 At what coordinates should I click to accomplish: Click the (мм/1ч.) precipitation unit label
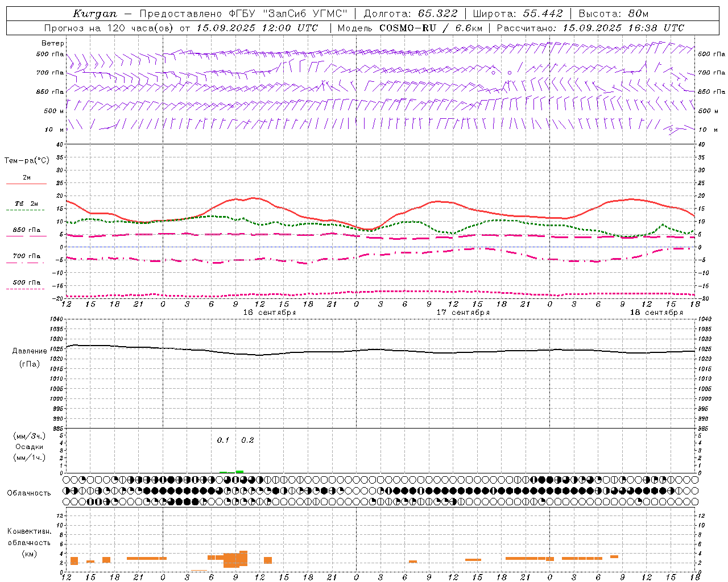click(28, 458)
